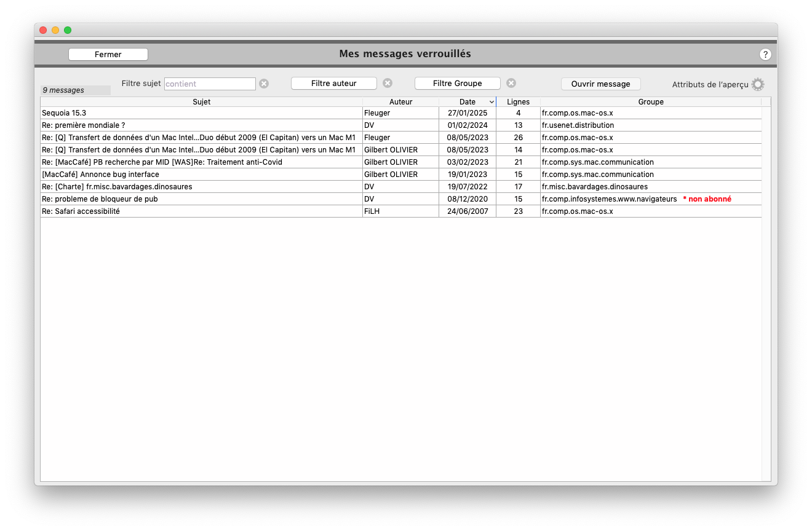Sort by the Lignes column header

pyautogui.click(x=518, y=102)
